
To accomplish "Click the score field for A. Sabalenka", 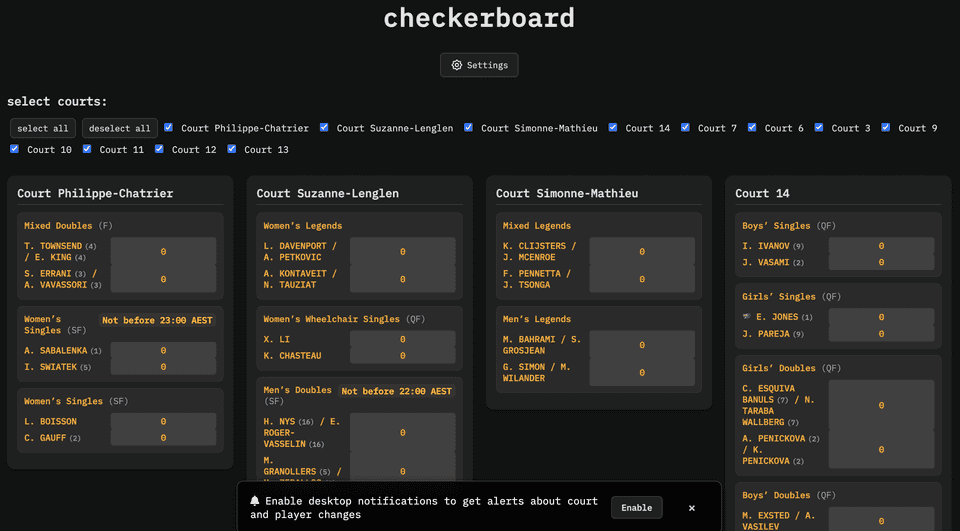I will [163, 351].
